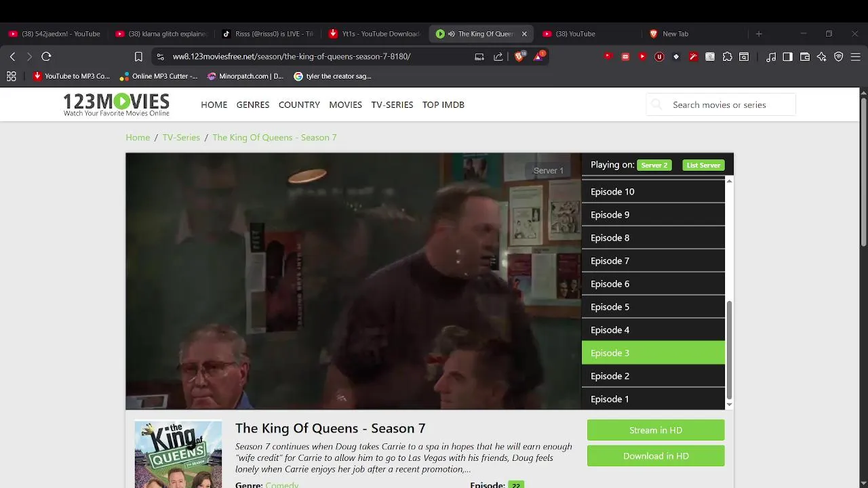Toggle the browser sidebar panel icon
This screenshot has width=868, height=488.
coord(787,57)
